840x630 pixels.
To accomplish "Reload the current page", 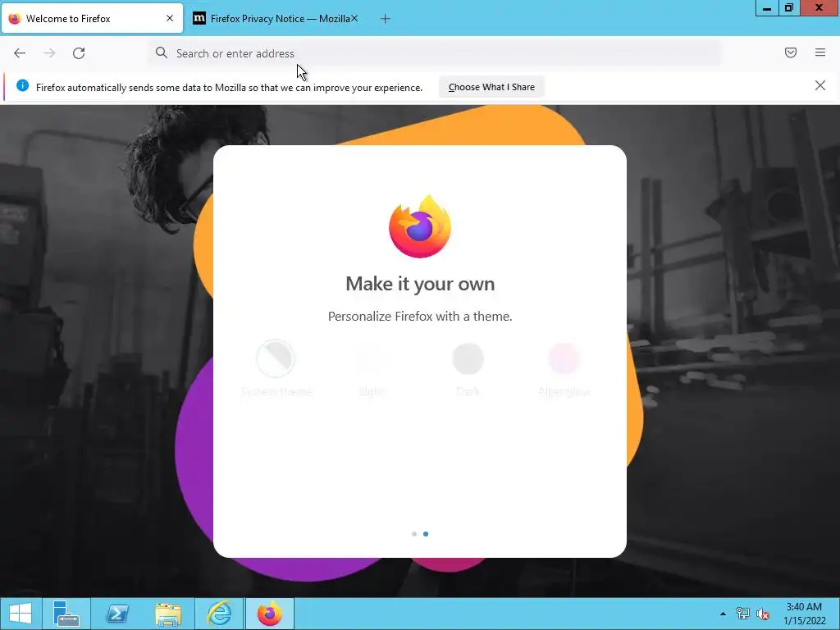I will pos(79,53).
